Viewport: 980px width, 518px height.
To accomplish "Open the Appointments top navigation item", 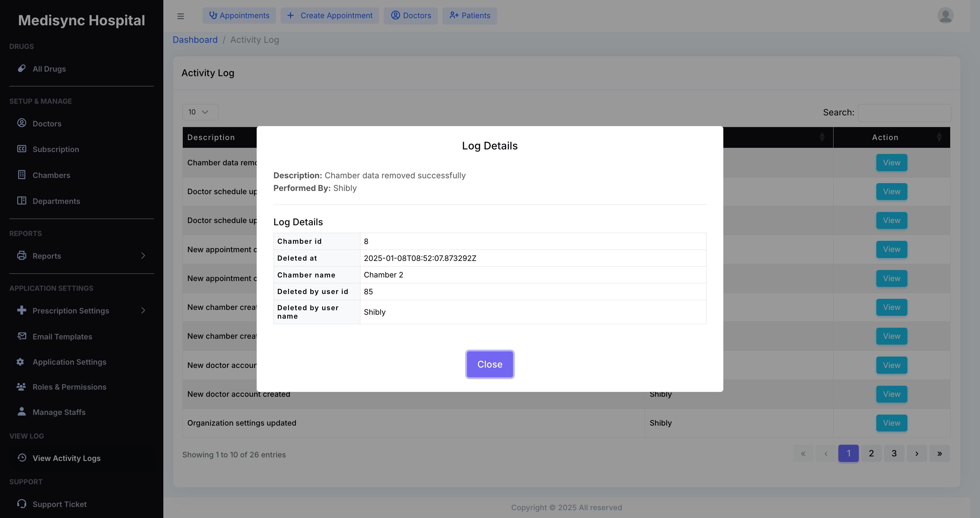I will point(239,16).
